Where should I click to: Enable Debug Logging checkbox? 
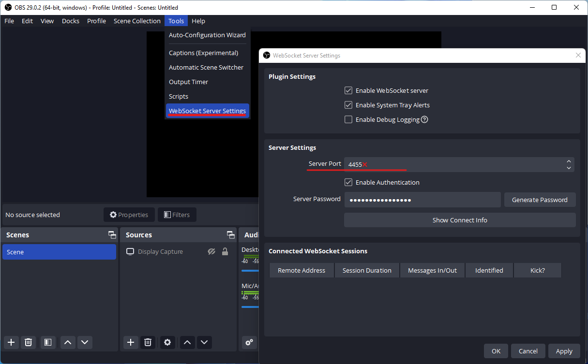[x=348, y=119]
